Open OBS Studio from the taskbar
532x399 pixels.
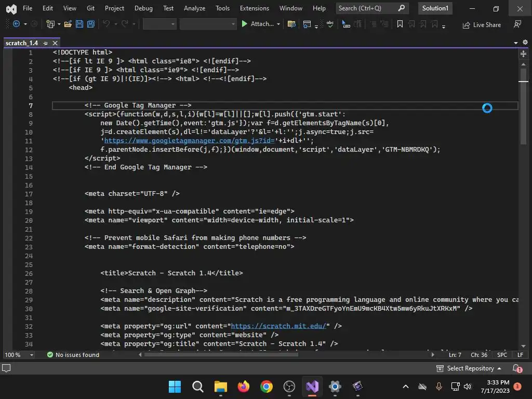289,387
